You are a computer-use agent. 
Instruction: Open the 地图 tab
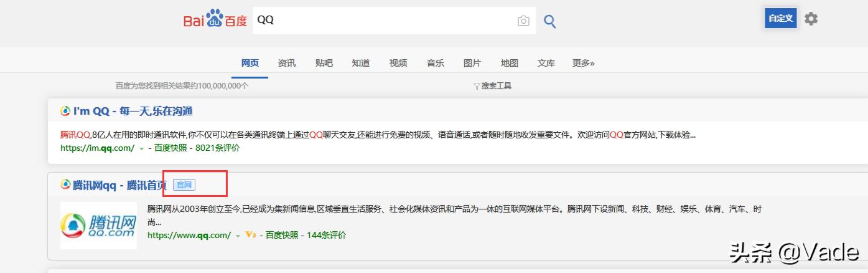coord(510,63)
